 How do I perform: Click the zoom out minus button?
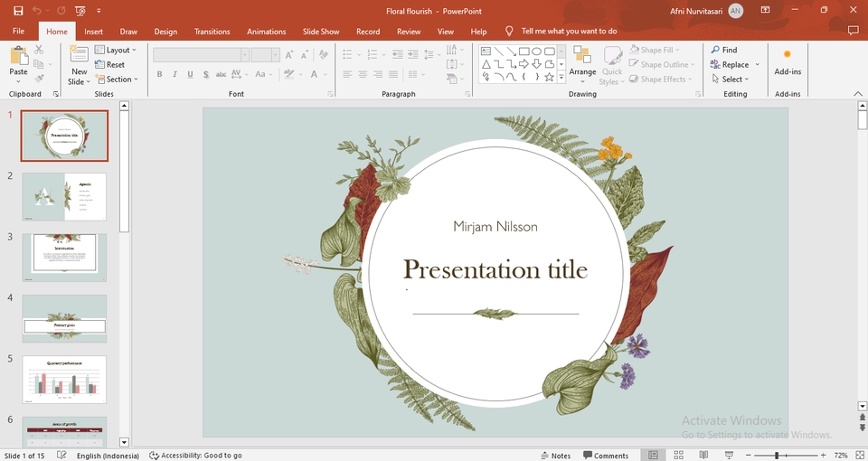coord(747,456)
